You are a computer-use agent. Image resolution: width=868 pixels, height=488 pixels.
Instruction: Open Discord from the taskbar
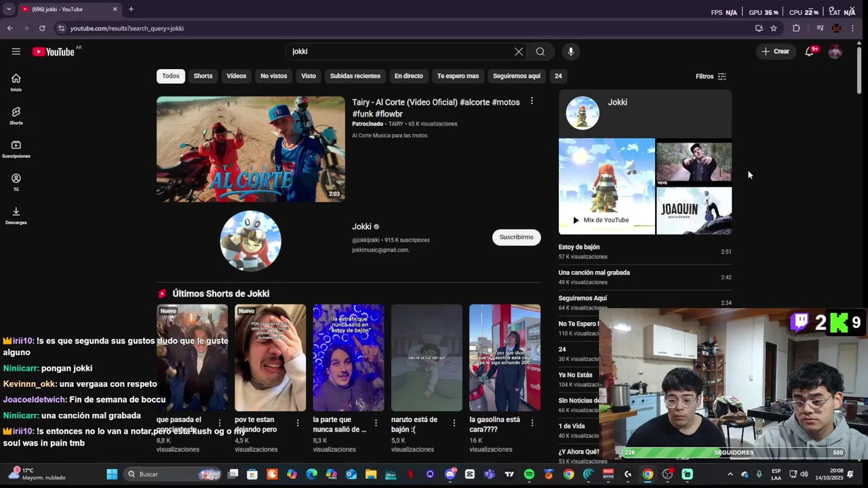click(x=450, y=474)
